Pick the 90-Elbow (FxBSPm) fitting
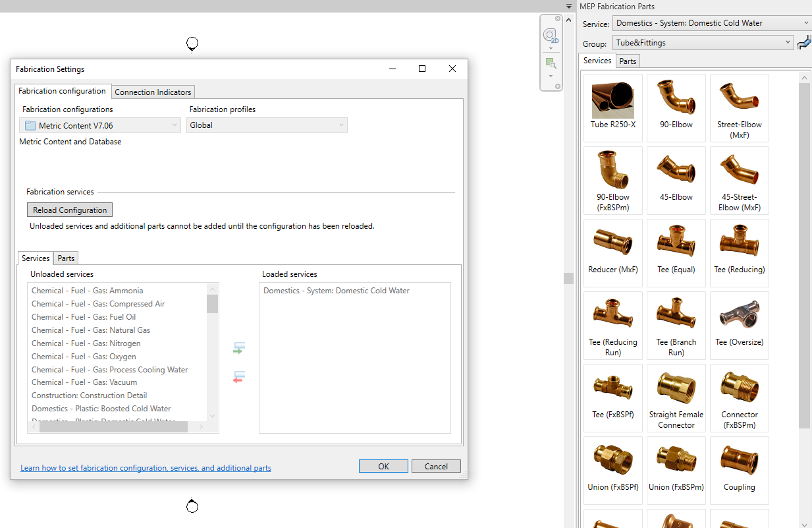 [x=613, y=180]
